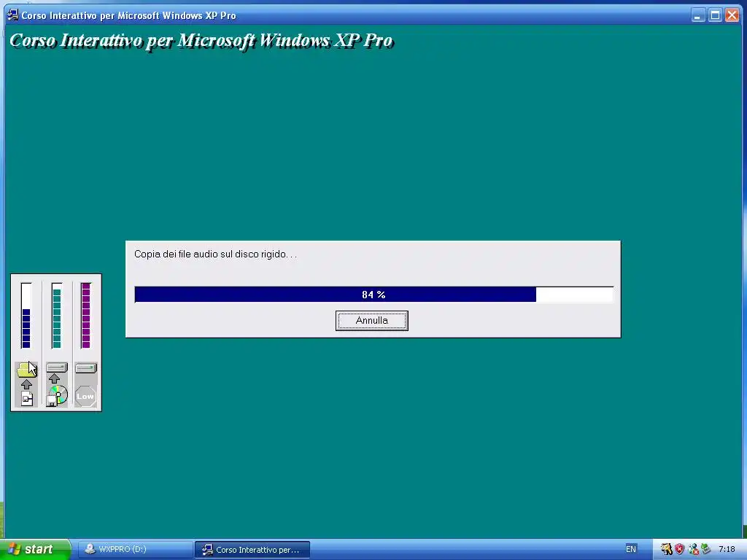
Task: Click the application icon in the title bar
Action: click(x=13, y=15)
